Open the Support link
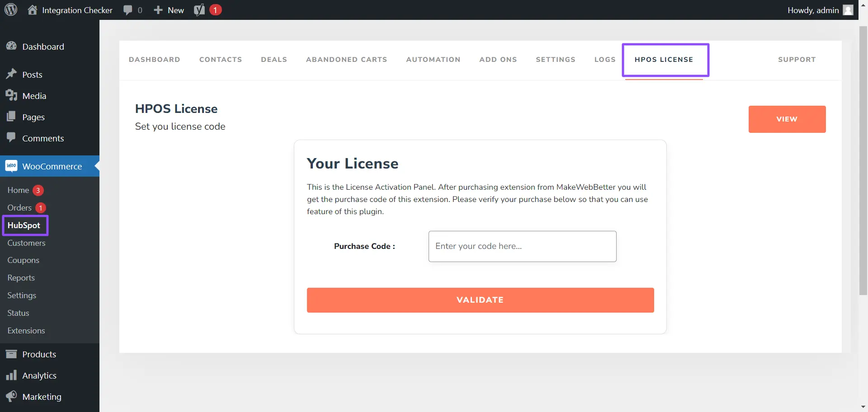 click(x=797, y=60)
